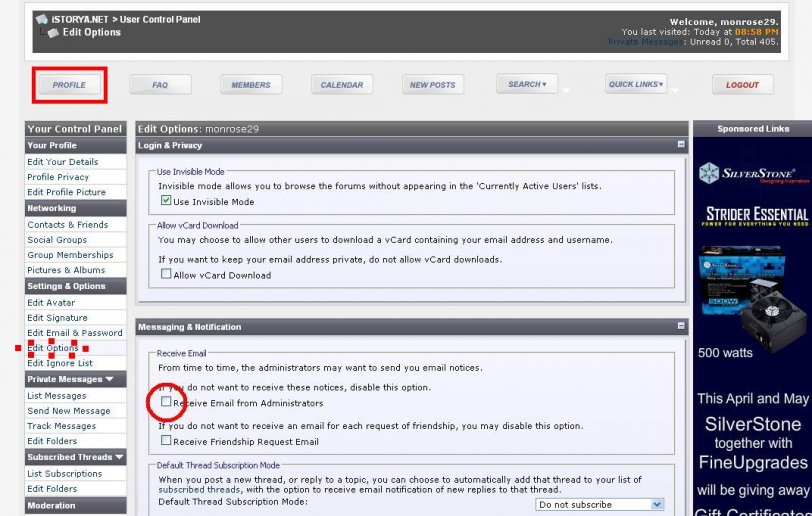
Task: Collapse the Messaging & Notification section
Action: pos(681,327)
